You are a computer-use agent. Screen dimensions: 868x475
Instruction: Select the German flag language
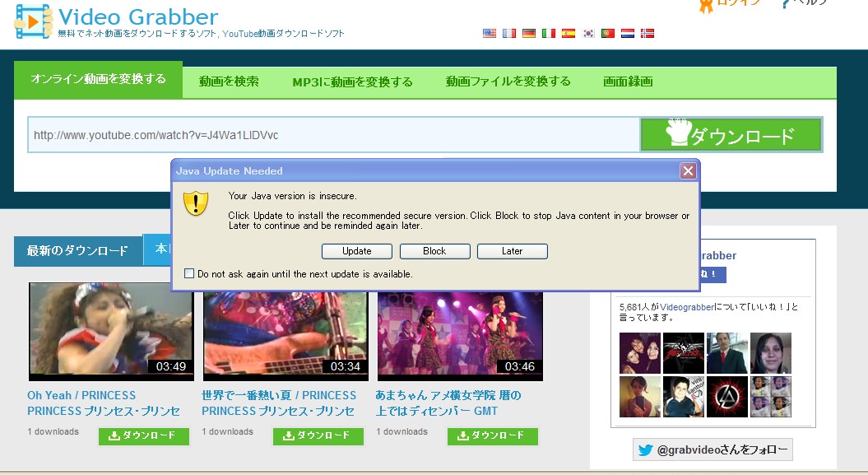529,33
